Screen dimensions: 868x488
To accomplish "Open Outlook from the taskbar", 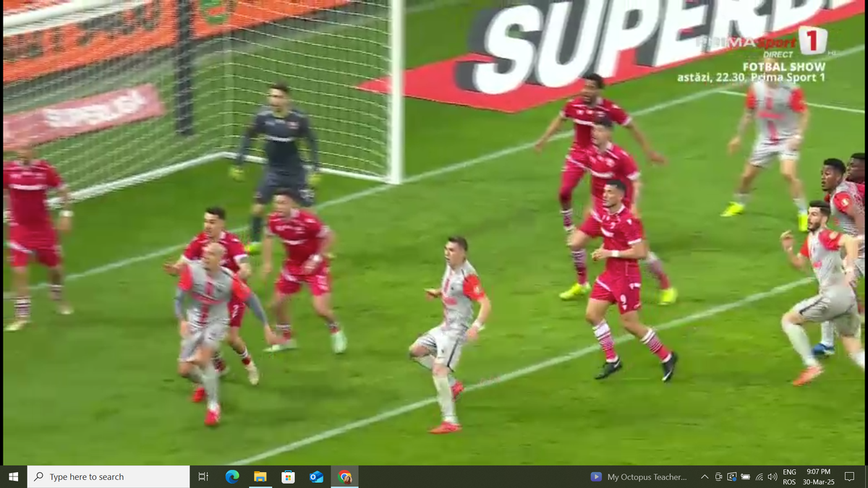I will (317, 476).
